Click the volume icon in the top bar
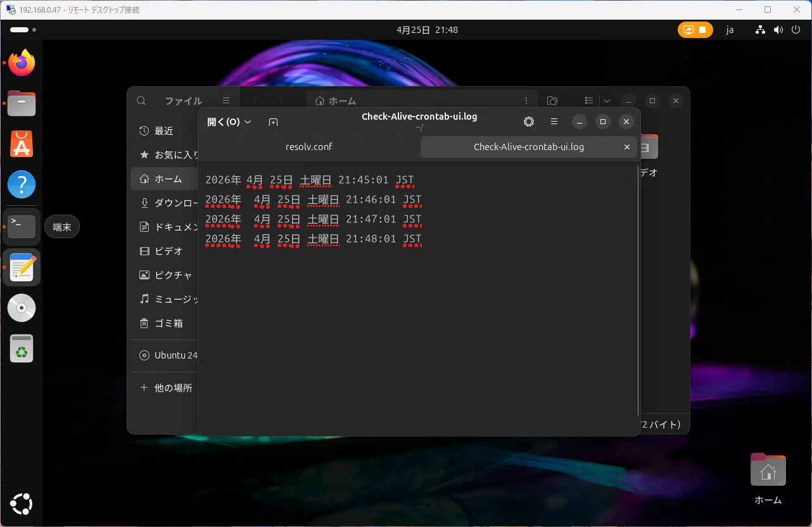812x527 pixels. [778, 30]
